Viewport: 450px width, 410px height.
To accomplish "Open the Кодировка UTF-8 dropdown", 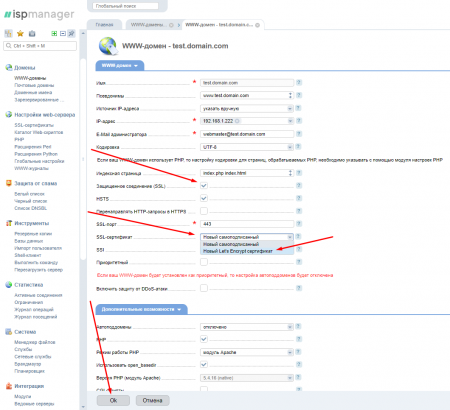I will (247, 147).
